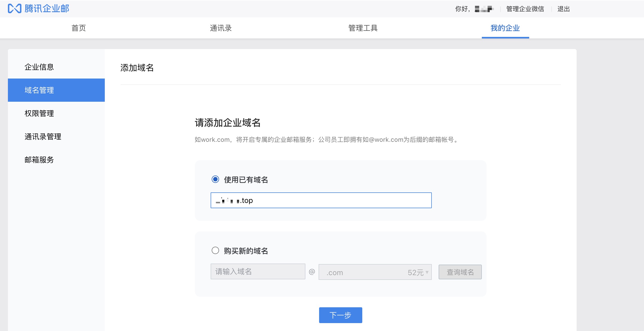Open the 管理工具 tab
This screenshot has height=331, width=644.
(363, 28)
